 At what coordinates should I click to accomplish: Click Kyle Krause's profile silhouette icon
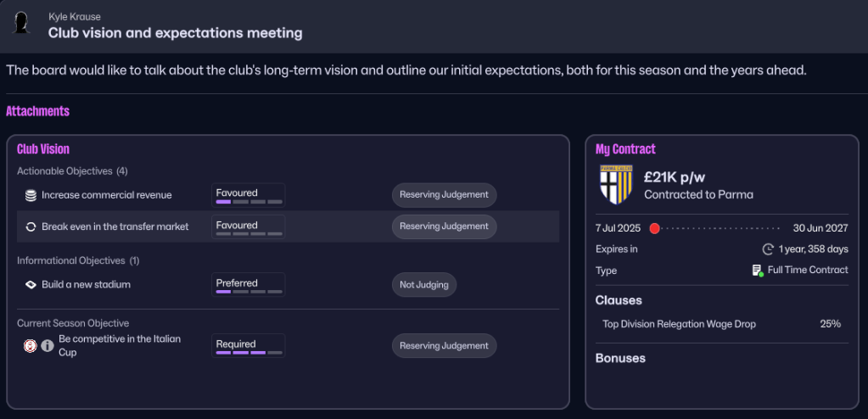coord(22,23)
